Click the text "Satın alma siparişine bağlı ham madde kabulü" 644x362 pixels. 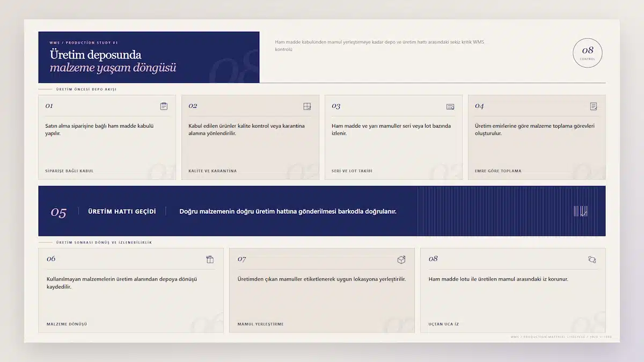(x=99, y=126)
